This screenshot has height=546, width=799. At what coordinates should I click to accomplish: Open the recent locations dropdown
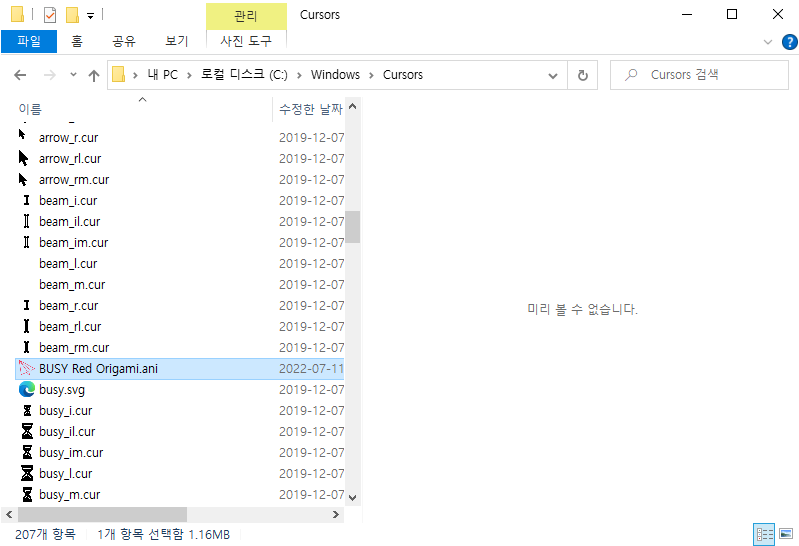pos(73,75)
